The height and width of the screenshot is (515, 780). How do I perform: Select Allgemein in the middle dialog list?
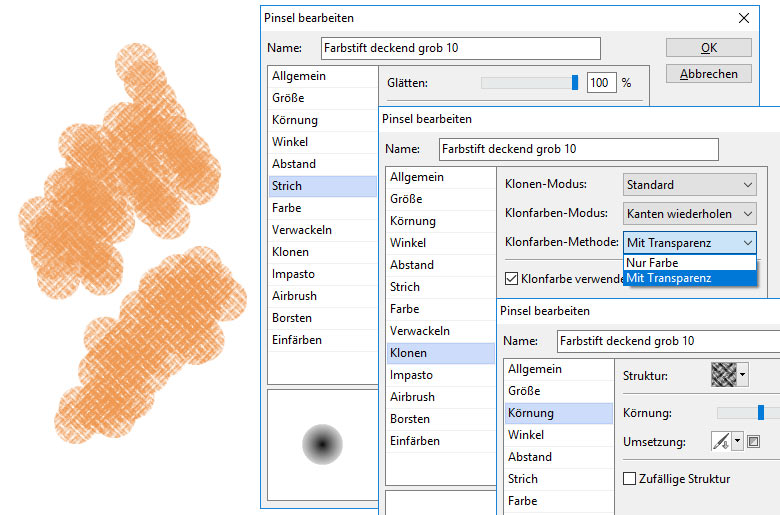pos(440,177)
